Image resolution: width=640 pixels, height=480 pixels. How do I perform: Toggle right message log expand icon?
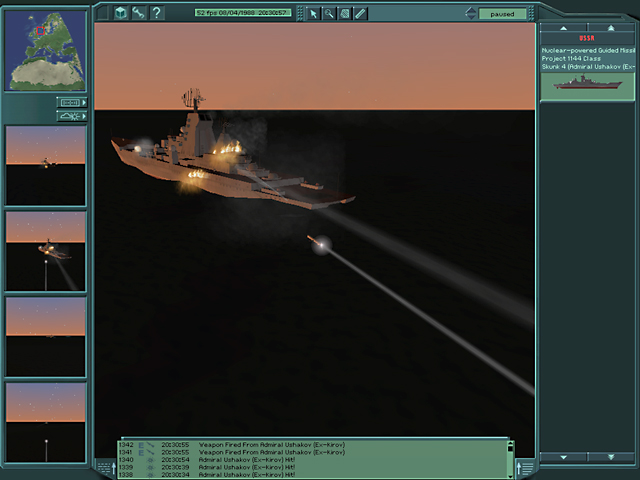[525, 467]
